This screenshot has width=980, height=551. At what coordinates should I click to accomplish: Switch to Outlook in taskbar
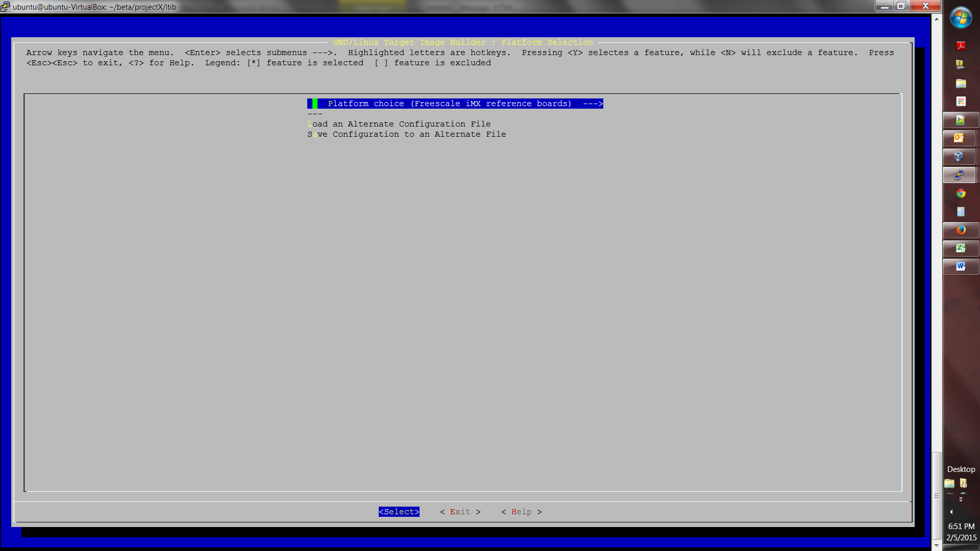click(959, 138)
